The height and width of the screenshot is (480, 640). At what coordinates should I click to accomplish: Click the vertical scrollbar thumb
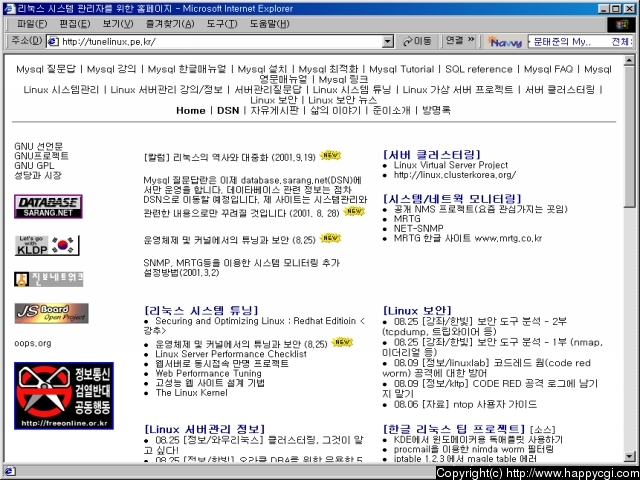(629, 137)
